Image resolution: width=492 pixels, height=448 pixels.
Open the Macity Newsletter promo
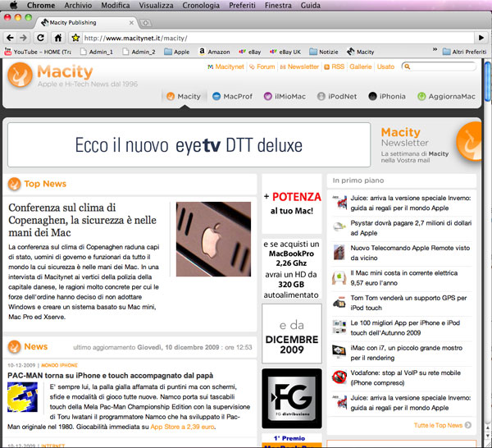[x=430, y=144]
